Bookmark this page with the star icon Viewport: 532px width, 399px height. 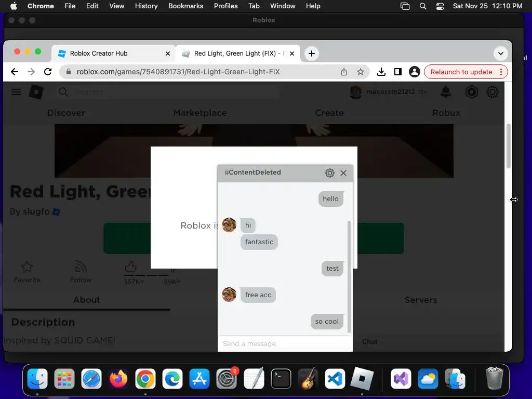click(x=361, y=72)
